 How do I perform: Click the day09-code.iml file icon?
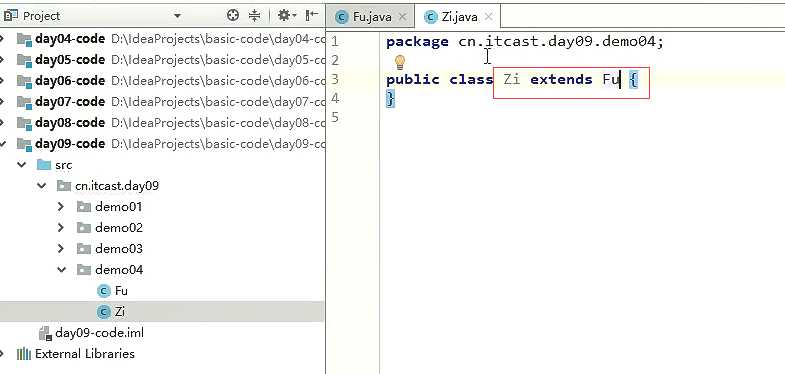click(45, 333)
